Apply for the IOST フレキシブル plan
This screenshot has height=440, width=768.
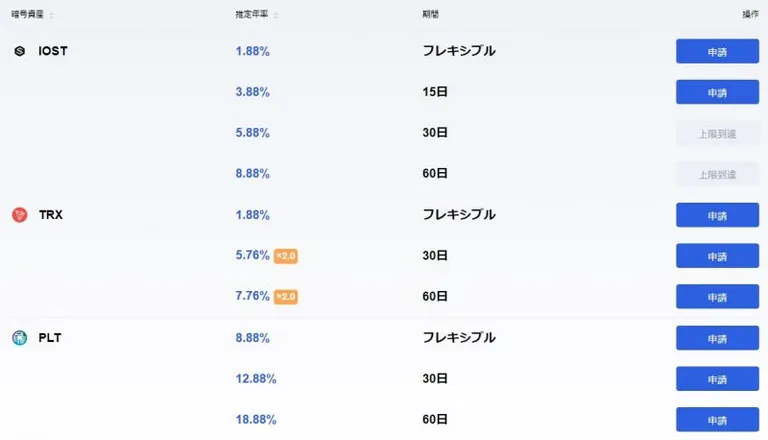coord(718,51)
